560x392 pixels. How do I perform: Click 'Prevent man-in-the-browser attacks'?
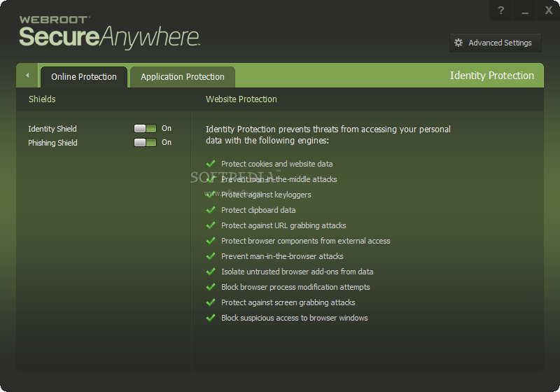282,256
